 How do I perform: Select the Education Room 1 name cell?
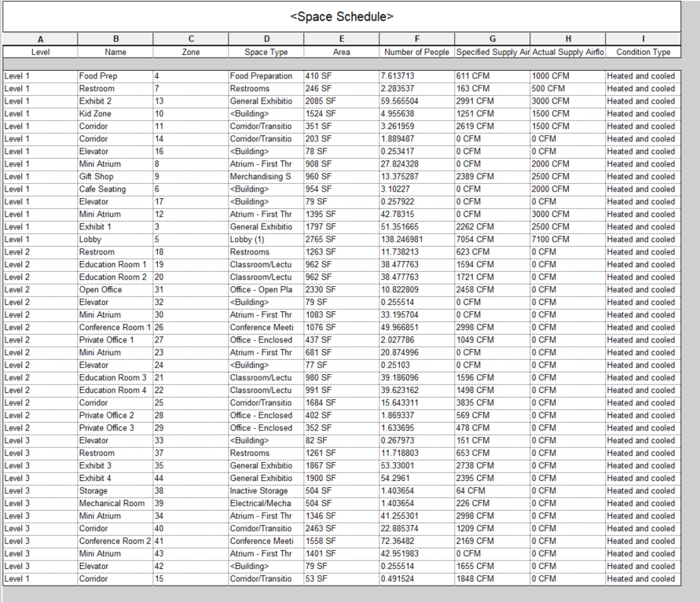115,264
